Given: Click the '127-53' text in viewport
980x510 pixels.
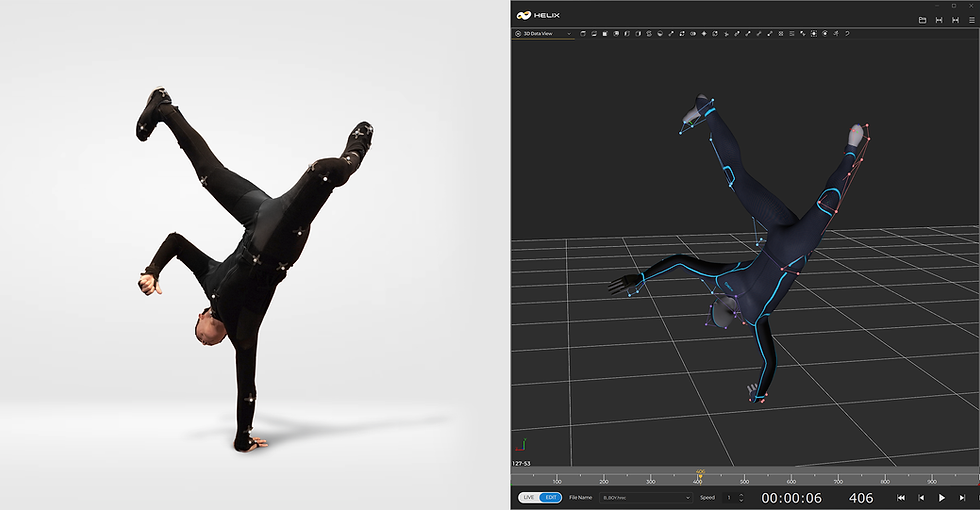Looking at the screenshot, I should pyautogui.click(x=521, y=464).
